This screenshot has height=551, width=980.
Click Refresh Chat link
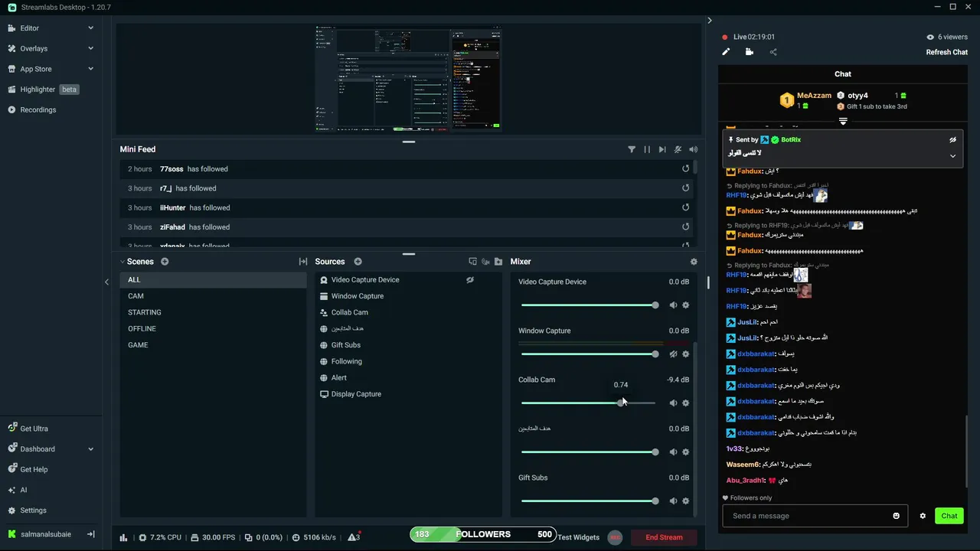[947, 52]
